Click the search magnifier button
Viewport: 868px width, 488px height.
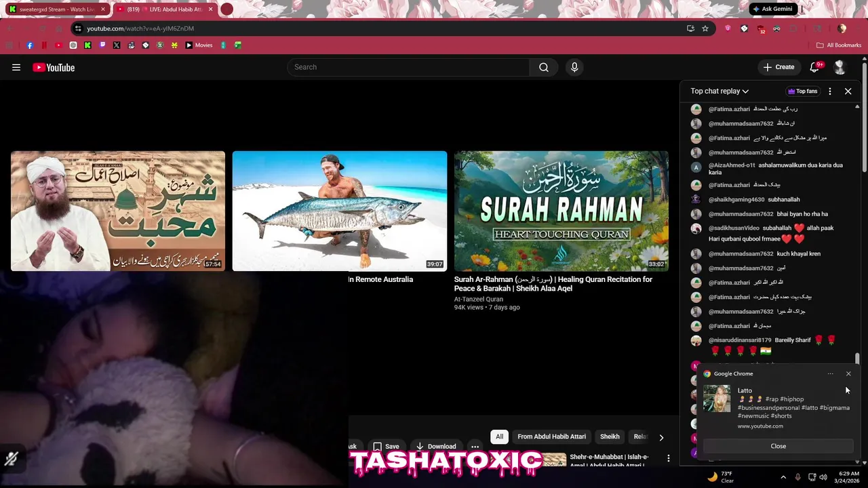[544, 67]
